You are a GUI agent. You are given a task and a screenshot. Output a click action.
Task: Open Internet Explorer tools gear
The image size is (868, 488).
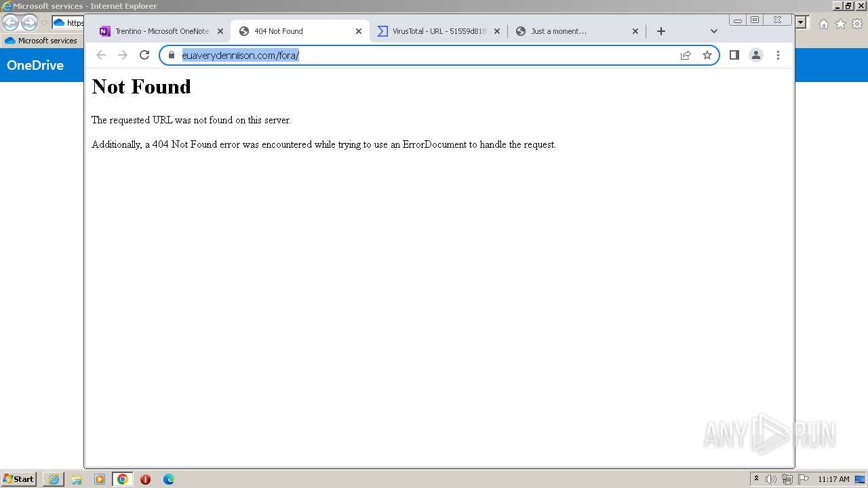pyautogui.click(x=857, y=24)
